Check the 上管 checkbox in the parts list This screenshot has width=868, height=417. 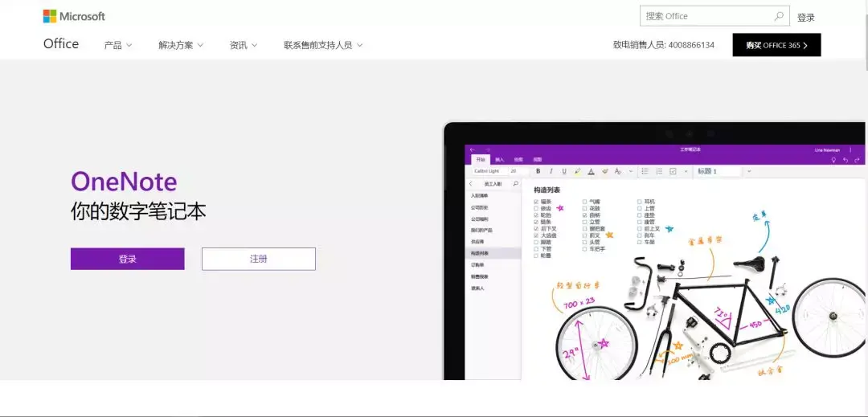click(x=640, y=209)
